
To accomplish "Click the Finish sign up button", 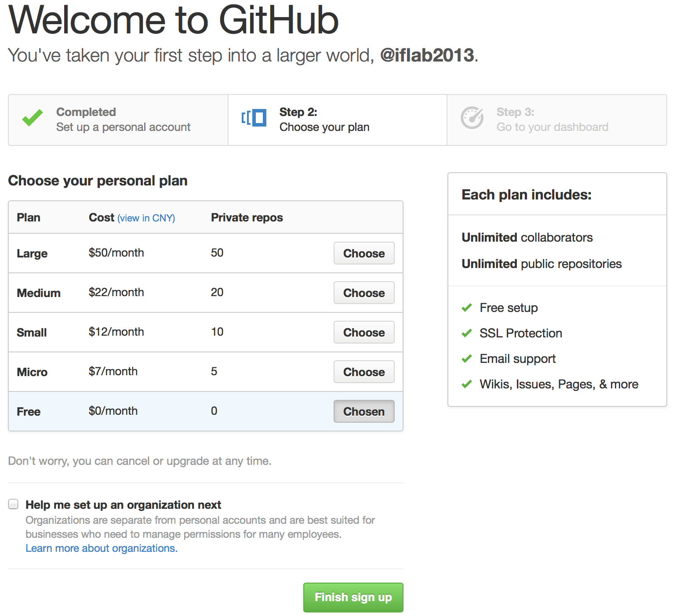I will pyautogui.click(x=353, y=598).
